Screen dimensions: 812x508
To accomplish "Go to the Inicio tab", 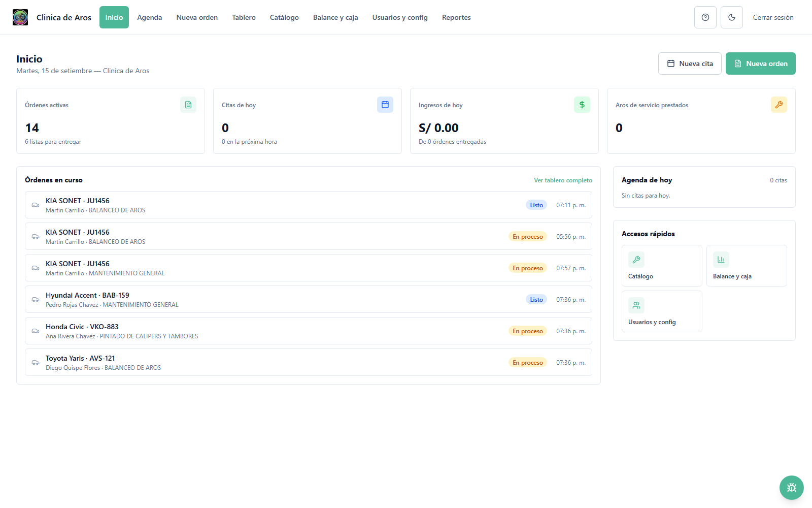I will pos(114,17).
